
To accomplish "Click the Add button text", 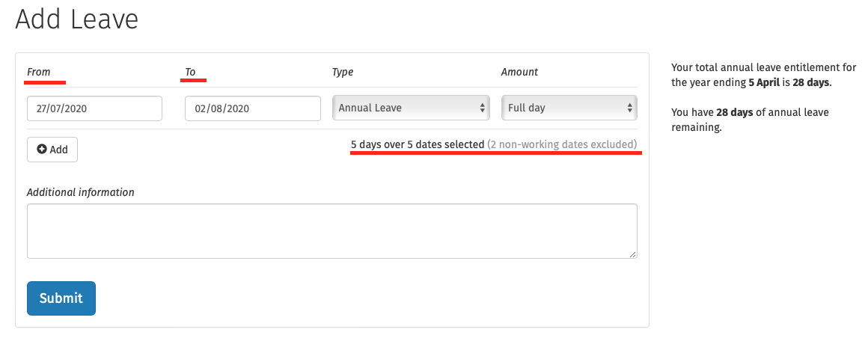I will [58, 150].
